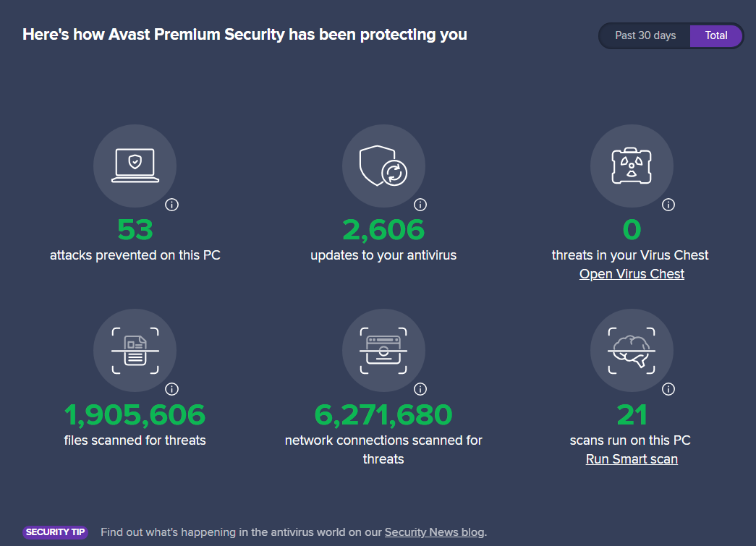The image size is (756, 546).
Task: Click the network connections scanned browser icon
Action: [383, 350]
